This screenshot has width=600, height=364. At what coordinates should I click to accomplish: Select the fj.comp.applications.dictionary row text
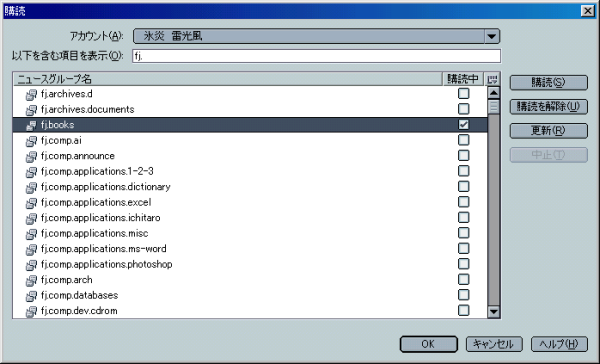click(x=106, y=187)
